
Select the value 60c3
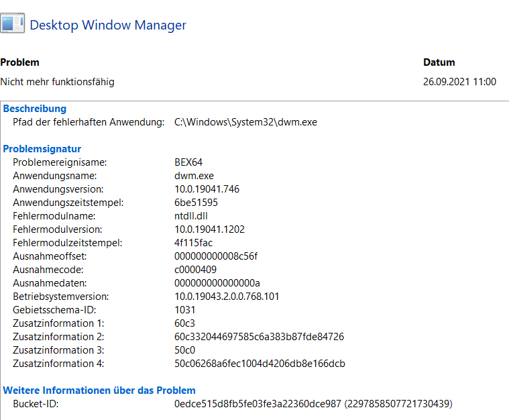[x=184, y=323]
